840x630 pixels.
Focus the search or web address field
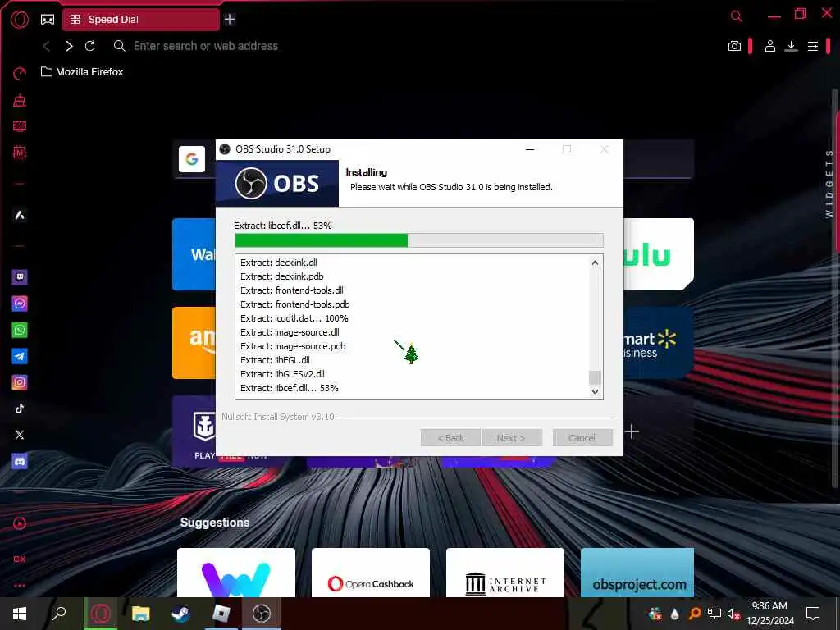click(206, 46)
